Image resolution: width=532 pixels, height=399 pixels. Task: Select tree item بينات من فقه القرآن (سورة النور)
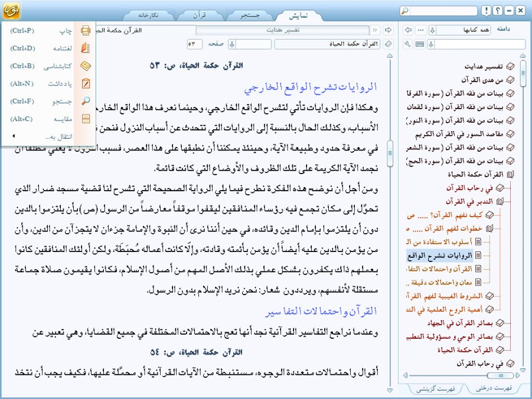click(455, 120)
